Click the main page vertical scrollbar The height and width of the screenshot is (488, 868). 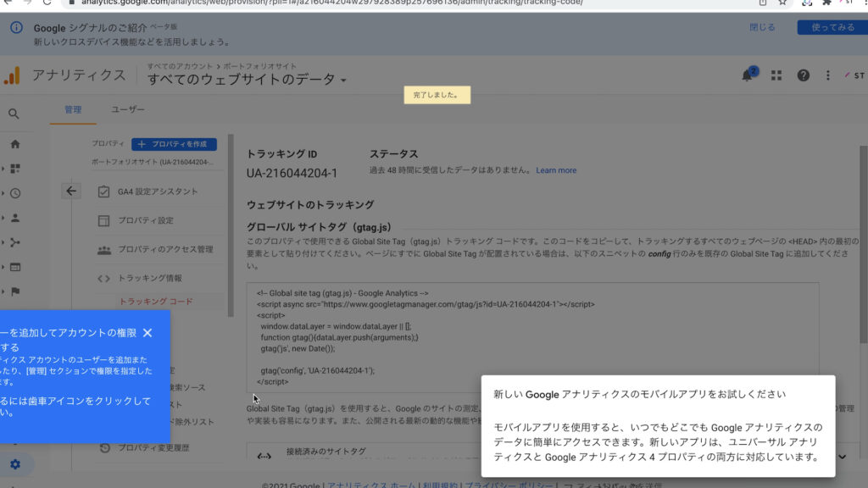(864, 245)
